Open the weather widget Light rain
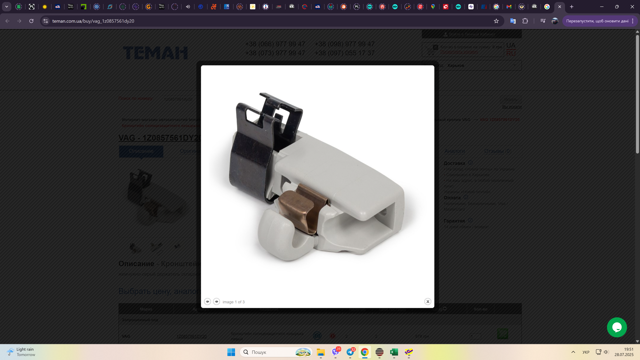The width and height of the screenshot is (640, 360). (20, 352)
